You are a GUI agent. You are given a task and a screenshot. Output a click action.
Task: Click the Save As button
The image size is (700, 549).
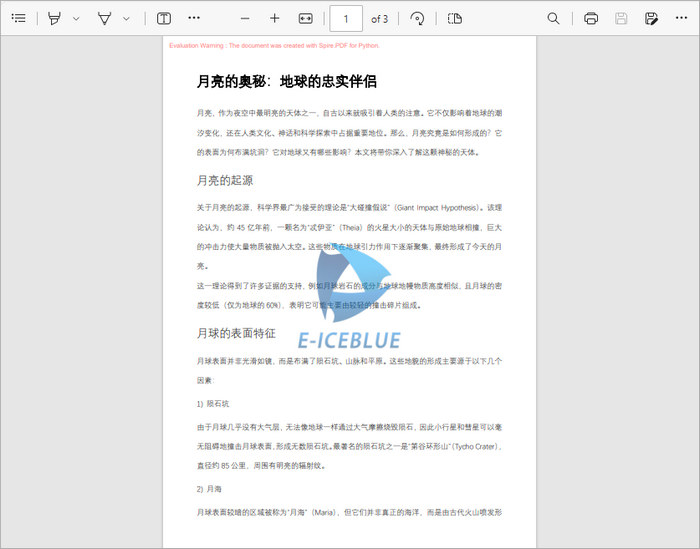(x=652, y=19)
